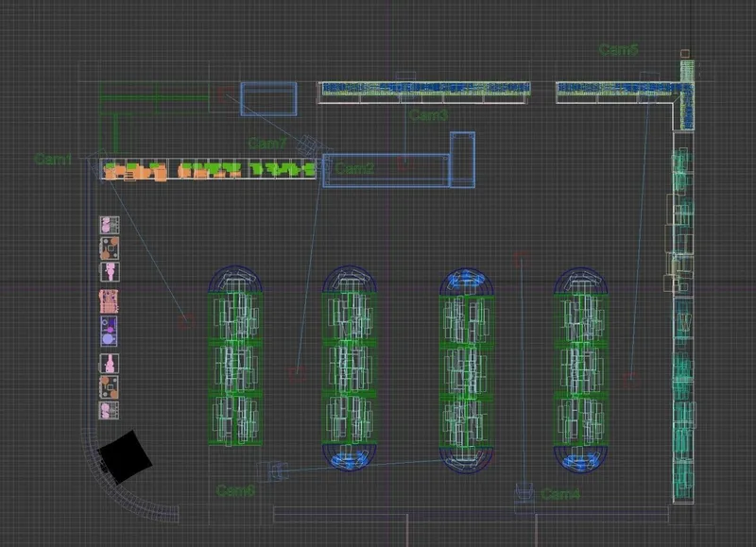Screen dimensions: 756x547
Task: Select the rightmost display island
Action: point(581,369)
